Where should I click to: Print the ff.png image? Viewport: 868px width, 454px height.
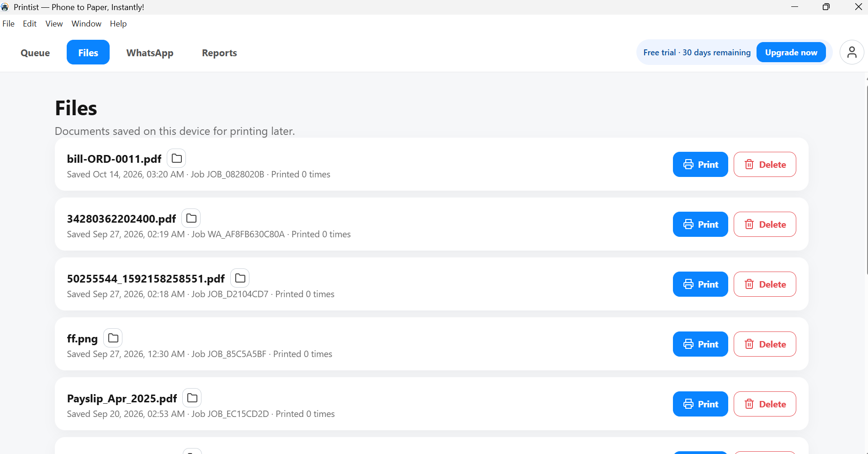click(x=700, y=344)
